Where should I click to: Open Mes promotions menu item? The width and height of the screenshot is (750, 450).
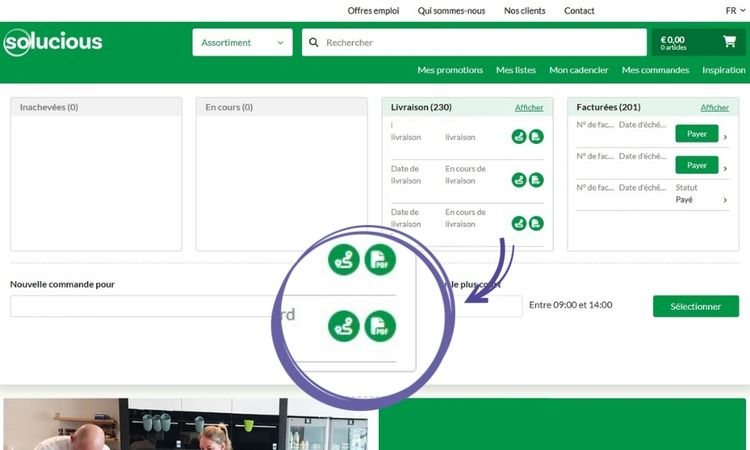tap(450, 70)
